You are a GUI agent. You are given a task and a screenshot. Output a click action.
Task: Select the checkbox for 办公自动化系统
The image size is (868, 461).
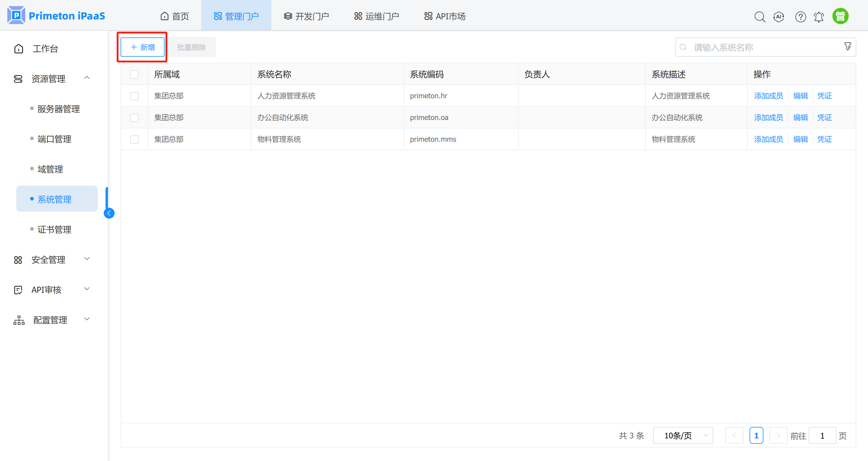[134, 117]
